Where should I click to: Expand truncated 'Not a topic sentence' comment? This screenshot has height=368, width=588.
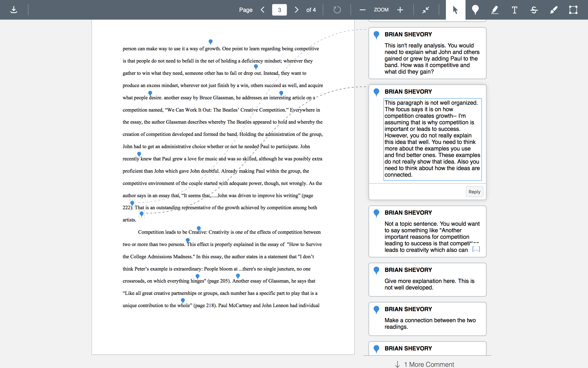[476, 249]
